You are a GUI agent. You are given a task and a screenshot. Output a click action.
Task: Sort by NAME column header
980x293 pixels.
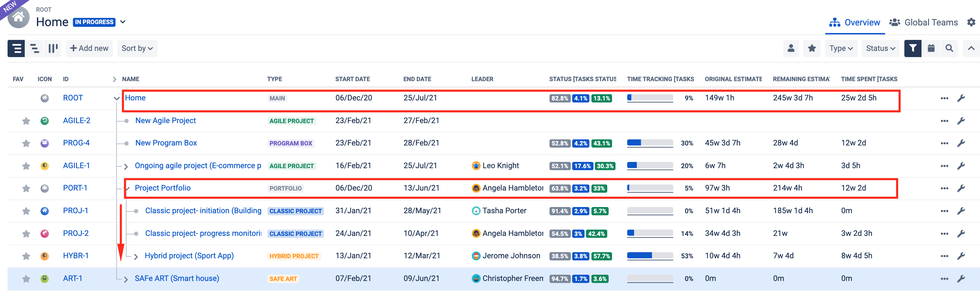130,79
